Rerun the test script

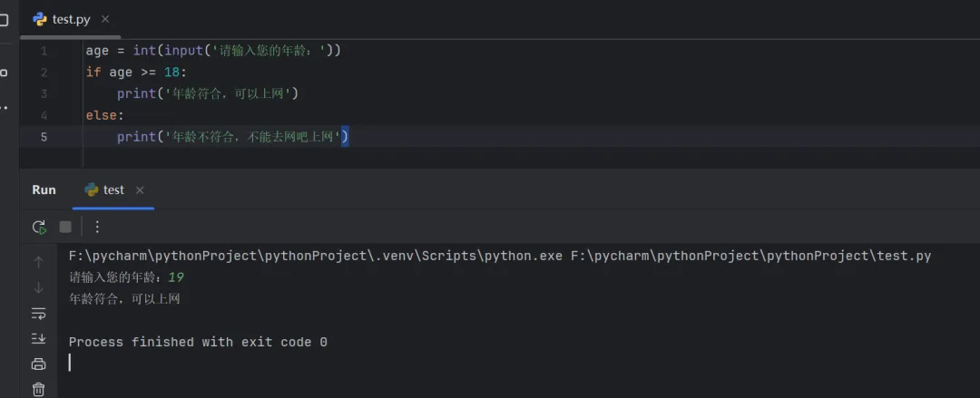tap(39, 227)
